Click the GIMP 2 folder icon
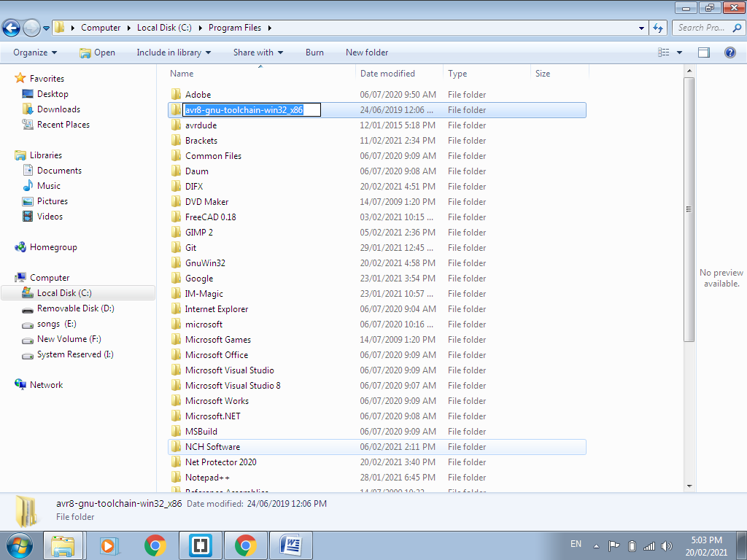Screen dimensions: 747x560 click(x=177, y=232)
